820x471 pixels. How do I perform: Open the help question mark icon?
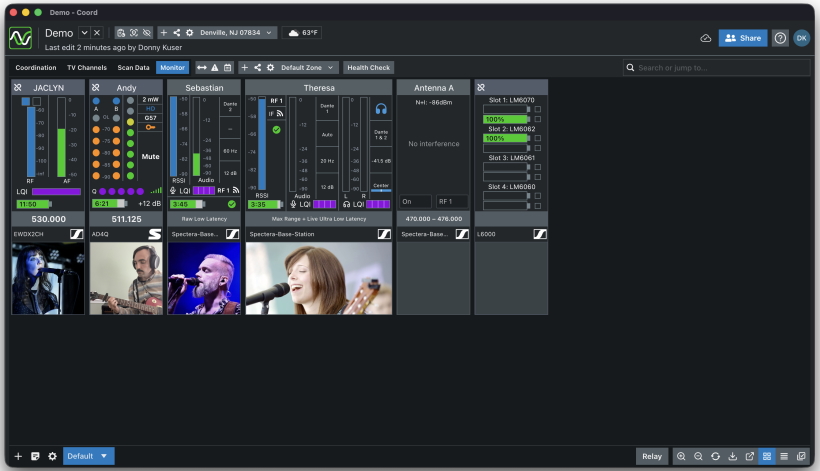780,38
